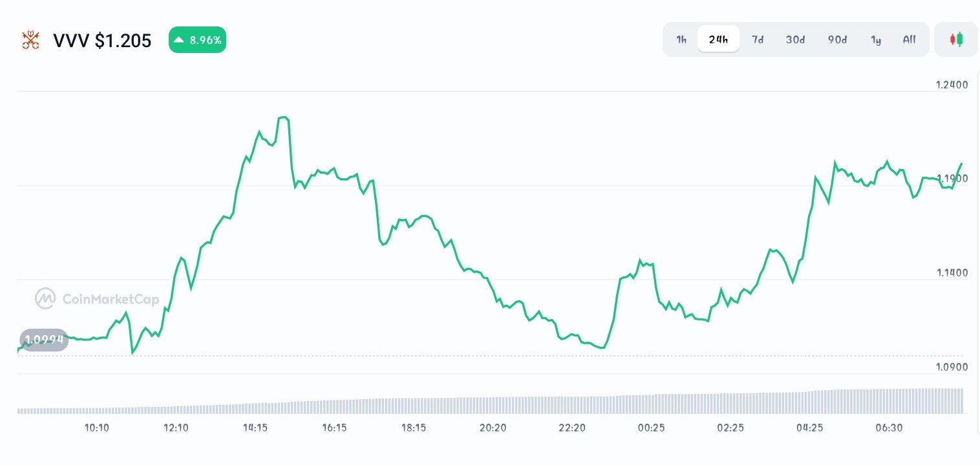Screen dimensions: 980x465
Task: Click the CoinMarketCap circular M icon
Action: coord(45,298)
